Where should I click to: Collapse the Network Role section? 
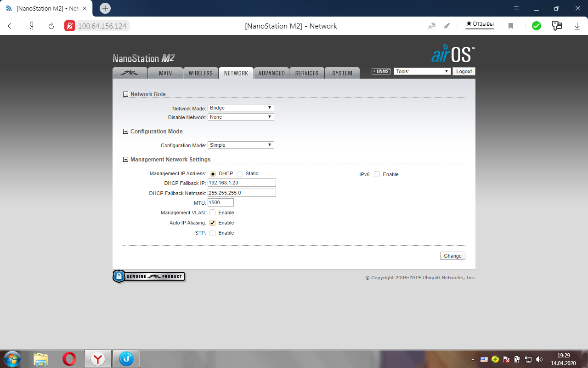point(125,94)
